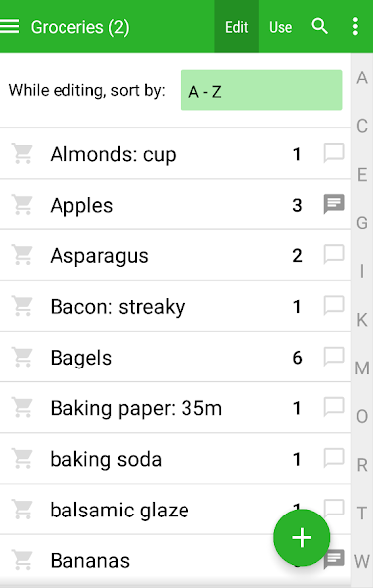This screenshot has width=373, height=588.
Task: Open the empty note icon for Asparagus
Action: pos(334,255)
